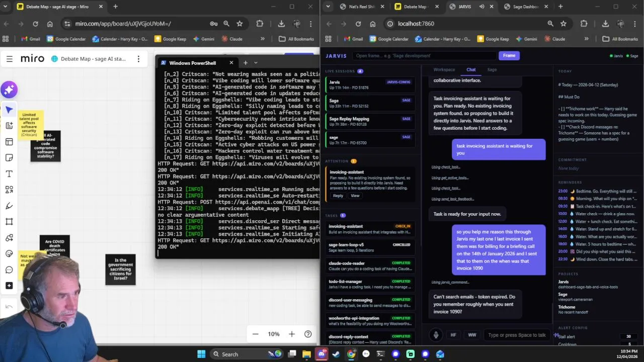Open downloads in the Miro browser window
The height and width of the screenshot is (362, 644).
point(281,24)
